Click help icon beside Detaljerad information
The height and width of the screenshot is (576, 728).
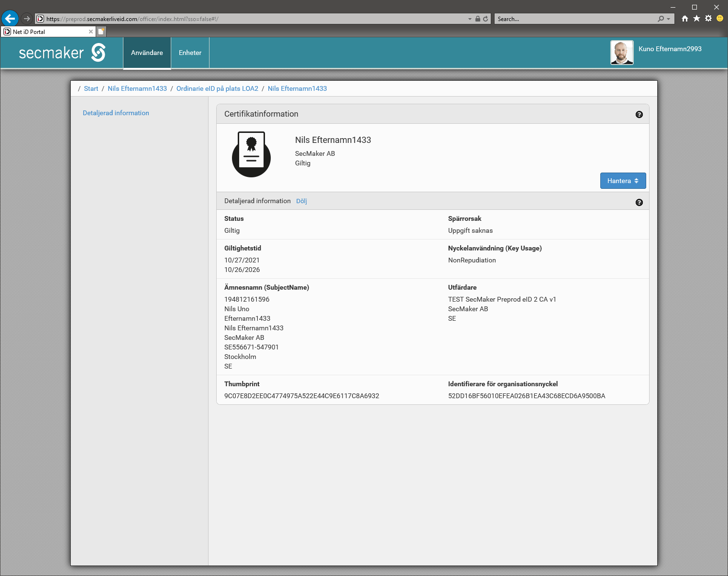tap(639, 203)
